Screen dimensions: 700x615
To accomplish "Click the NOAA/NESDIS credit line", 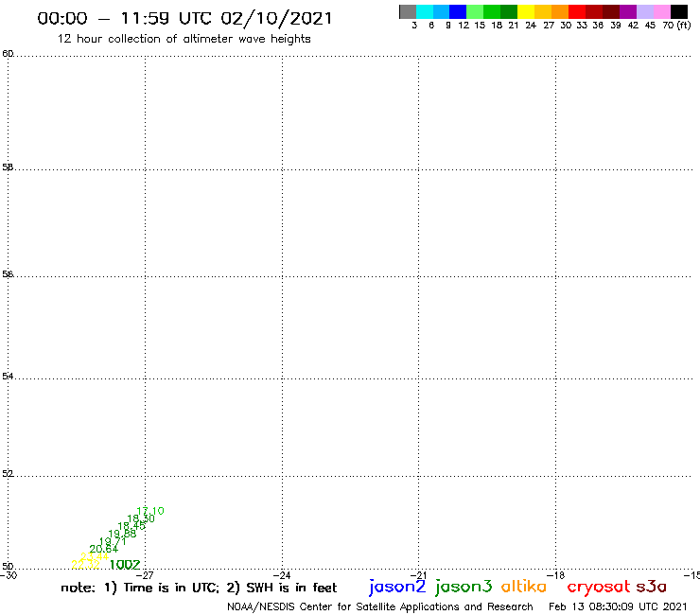I will pyautogui.click(x=380, y=607).
